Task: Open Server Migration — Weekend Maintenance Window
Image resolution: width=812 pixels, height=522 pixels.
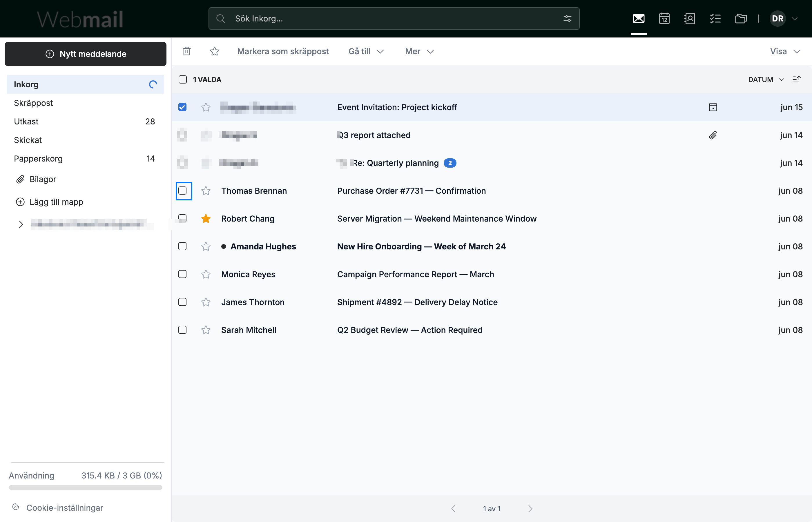Action: 491,219
